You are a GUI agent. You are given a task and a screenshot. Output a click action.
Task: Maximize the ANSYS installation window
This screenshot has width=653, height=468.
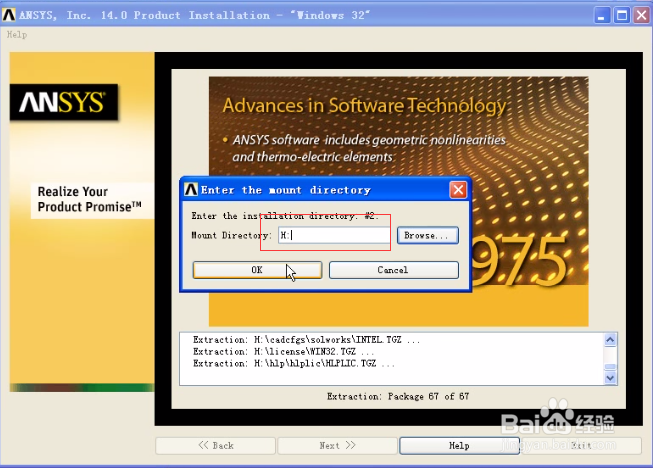coord(622,15)
